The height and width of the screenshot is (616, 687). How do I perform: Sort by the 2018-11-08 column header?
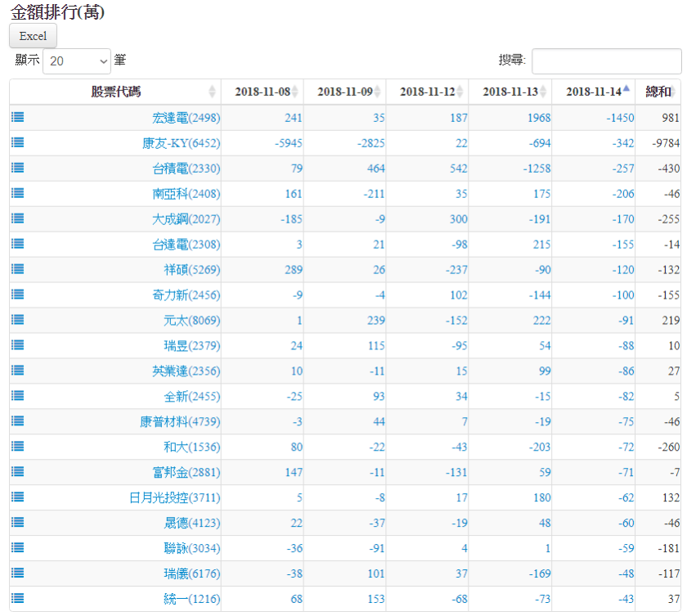(x=262, y=92)
